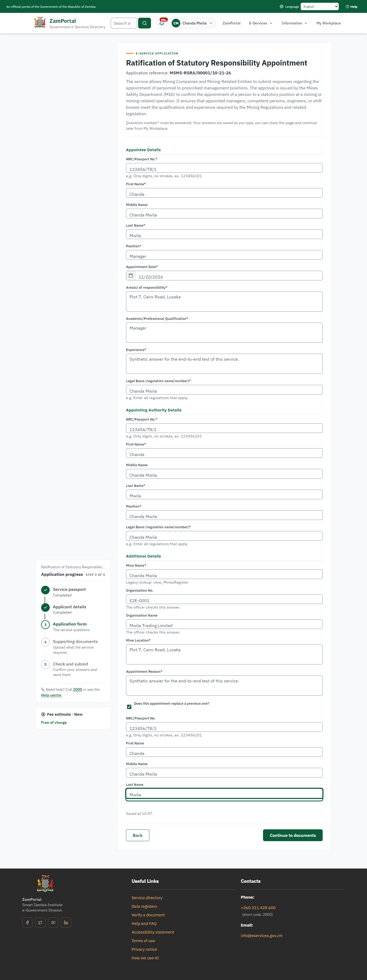Open Accessibility statement footer link

[x=153, y=932]
